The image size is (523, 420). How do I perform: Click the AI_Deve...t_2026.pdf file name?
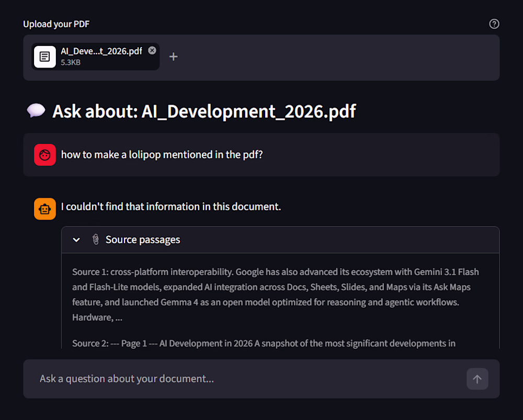point(101,51)
